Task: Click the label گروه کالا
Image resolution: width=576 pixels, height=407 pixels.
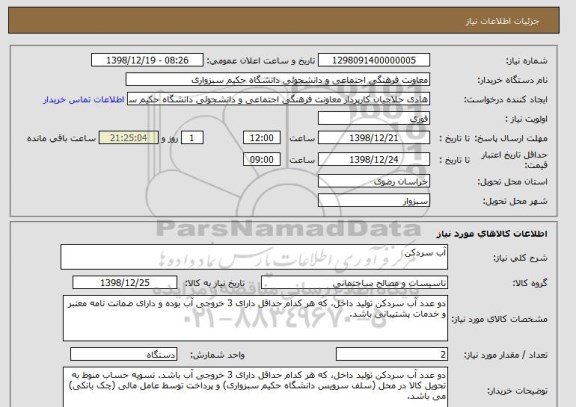Action: pos(530,283)
